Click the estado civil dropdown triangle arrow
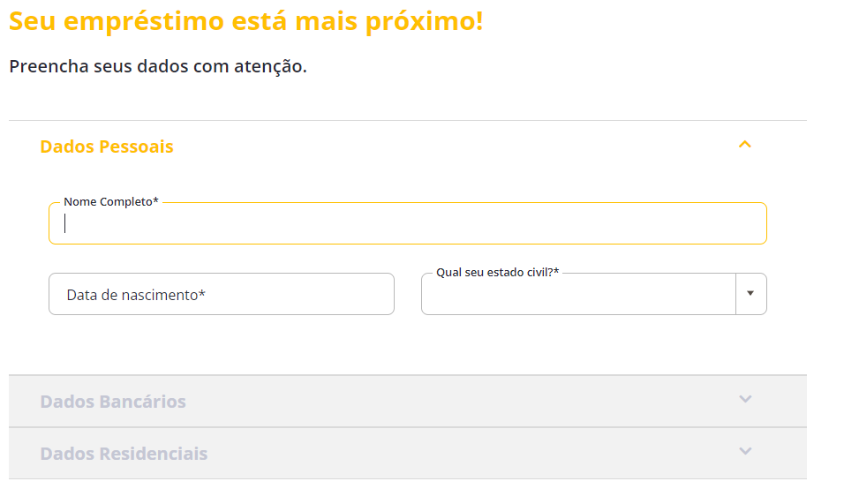844x504 pixels. click(x=750, y=294)
